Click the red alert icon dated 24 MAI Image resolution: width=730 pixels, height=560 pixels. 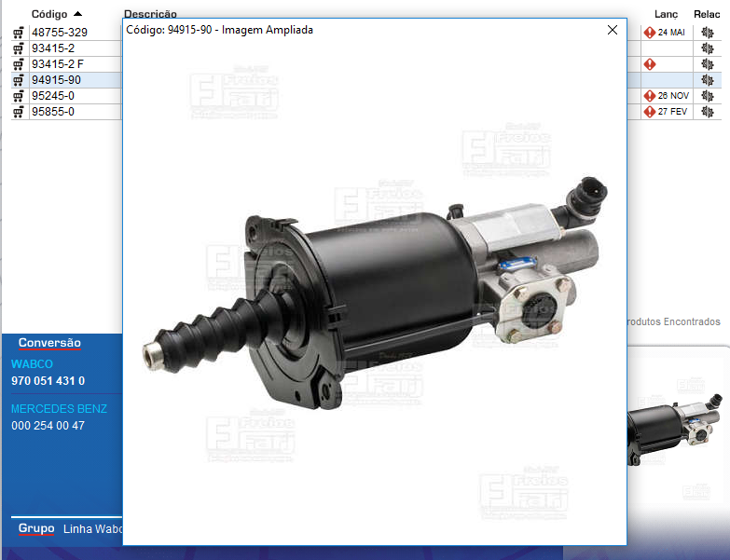[650, 33]
